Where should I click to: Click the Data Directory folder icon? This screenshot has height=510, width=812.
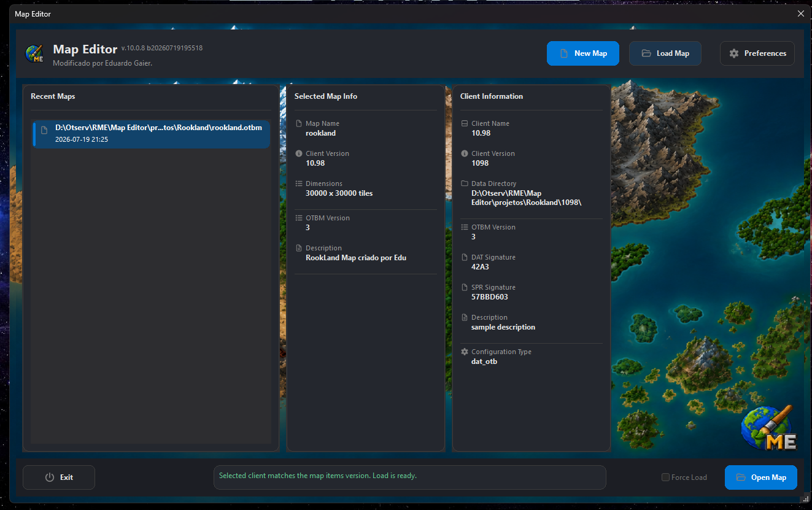click(465, 184)
